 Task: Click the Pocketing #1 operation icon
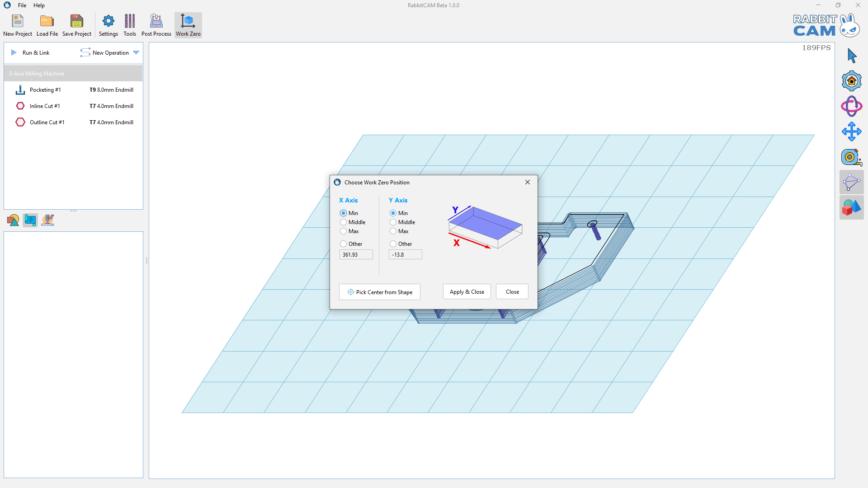(x=20, y=90)
